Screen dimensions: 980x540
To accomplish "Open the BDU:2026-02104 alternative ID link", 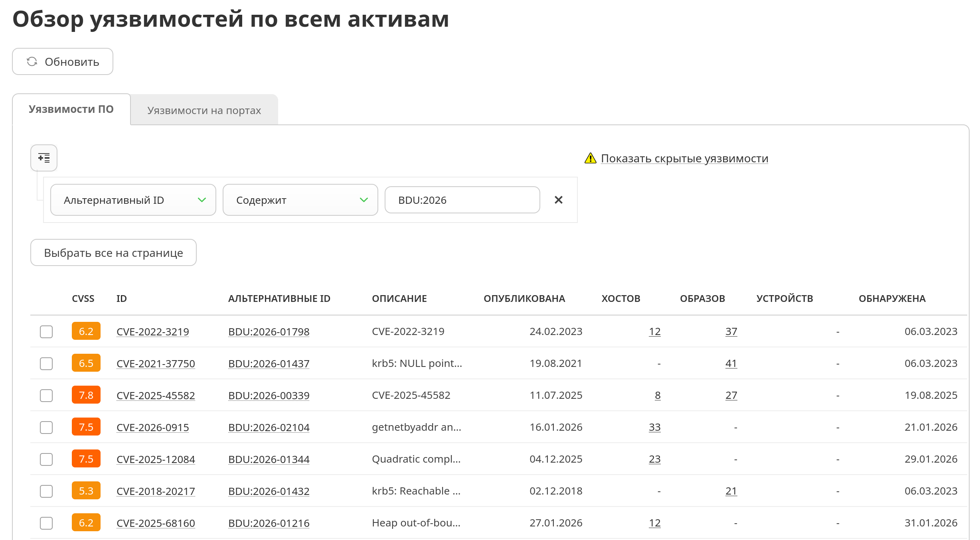I will (269, 428).
